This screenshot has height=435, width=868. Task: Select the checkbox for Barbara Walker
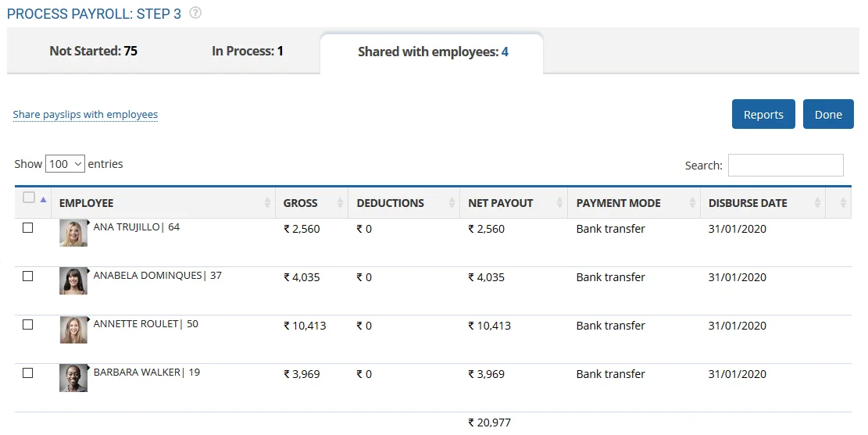(x=27, y=373)
